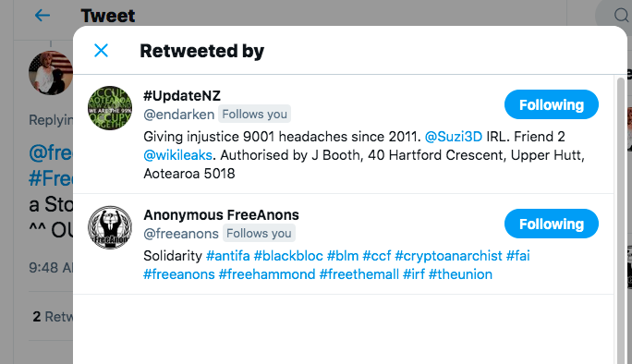Open the #freehammond hashtag
This screenshot has height=364, width=632.
tap(267, 274)
